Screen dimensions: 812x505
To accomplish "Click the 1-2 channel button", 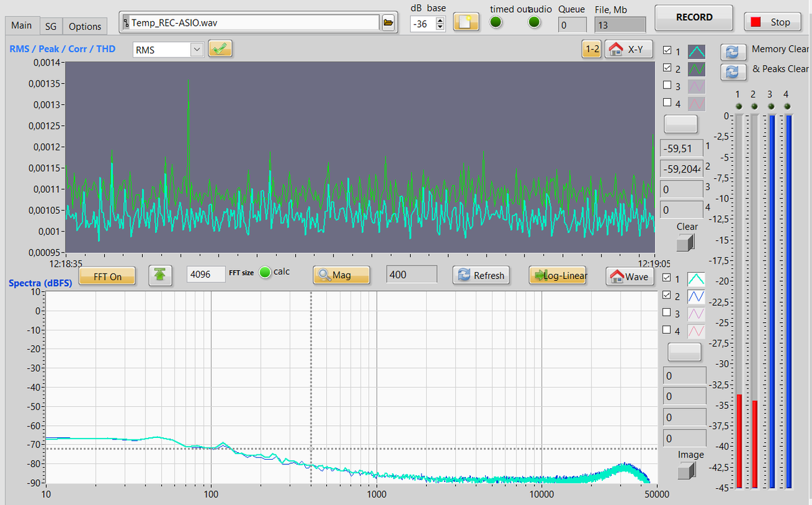I will (591, 49).
